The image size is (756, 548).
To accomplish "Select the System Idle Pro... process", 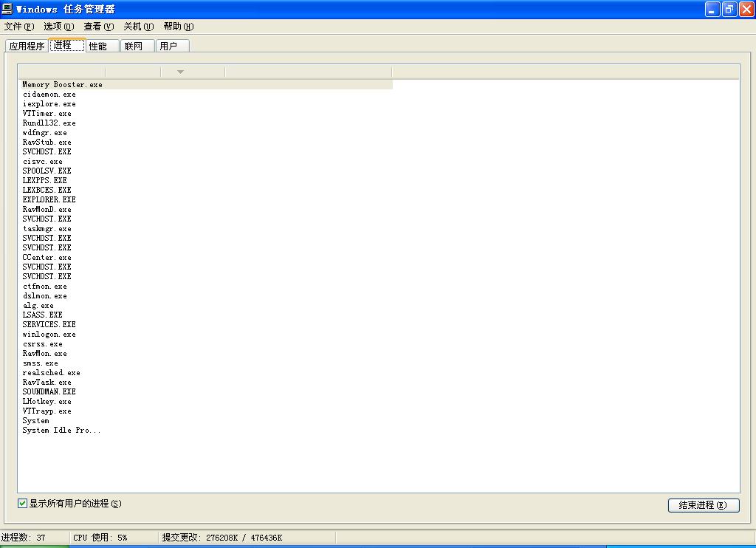I will (62, 430).
